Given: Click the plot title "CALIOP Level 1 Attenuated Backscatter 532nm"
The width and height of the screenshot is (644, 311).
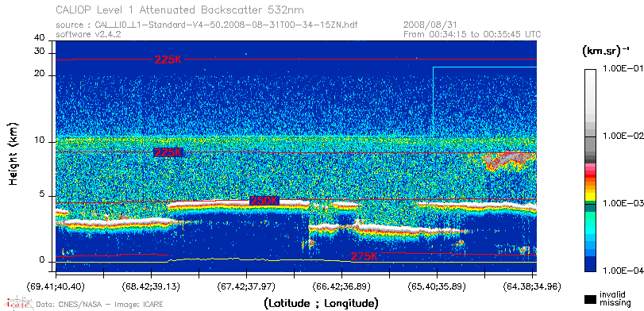Looking at the screenshot, I should [180, 10].
